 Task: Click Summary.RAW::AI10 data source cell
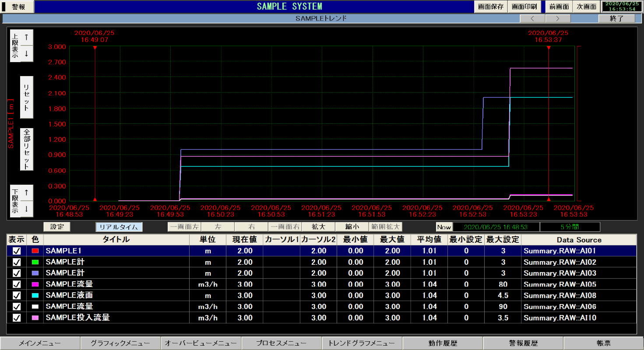click(x=579, y=318)
